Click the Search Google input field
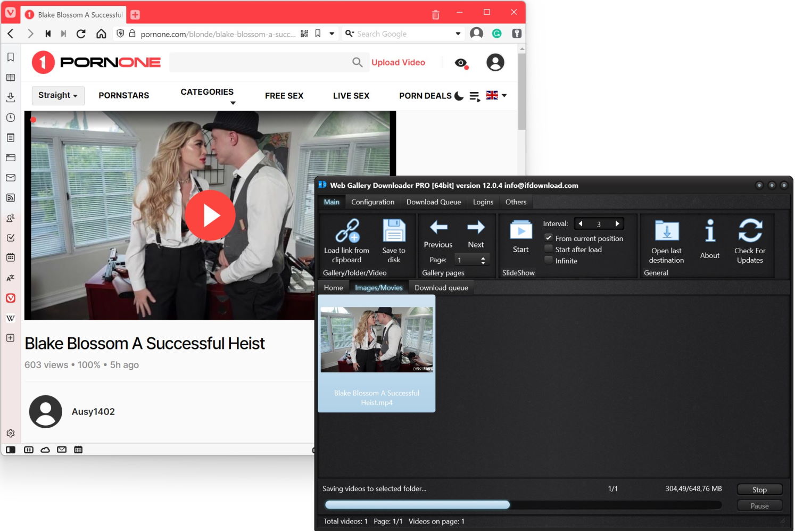The width and height of the screenshot is (795, 532). pos(403,34)
